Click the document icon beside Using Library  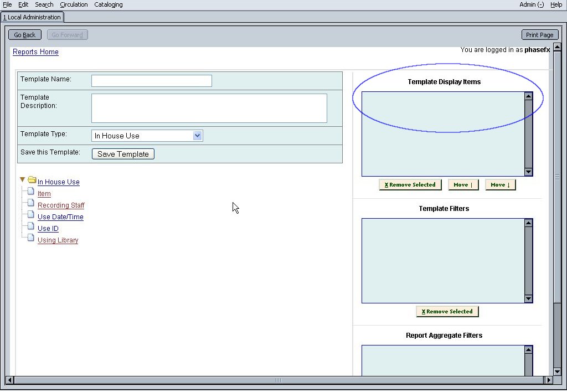(31, 239)
